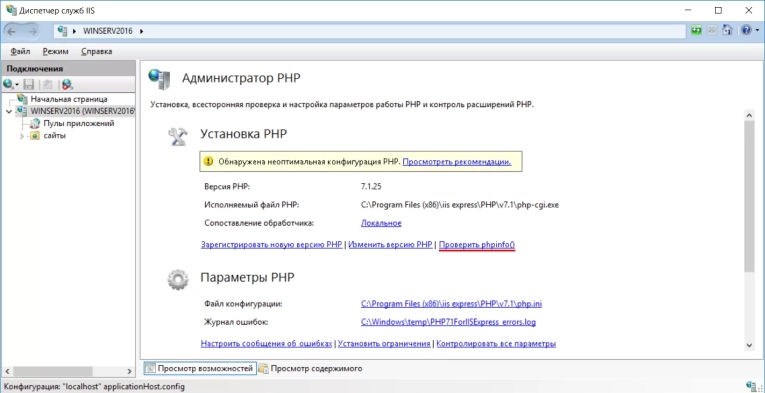This screenshot has width=765, height=393.
Task: Click Изменить версию PHP link
Action: tap(390, 245)
